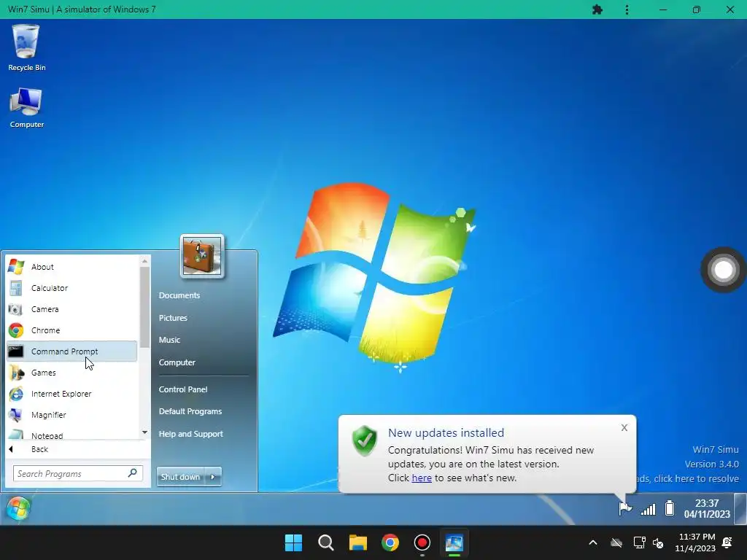The image size is (747, 560).
Task: Open Notepad in the programs list
Action: [x=71, y=435]
